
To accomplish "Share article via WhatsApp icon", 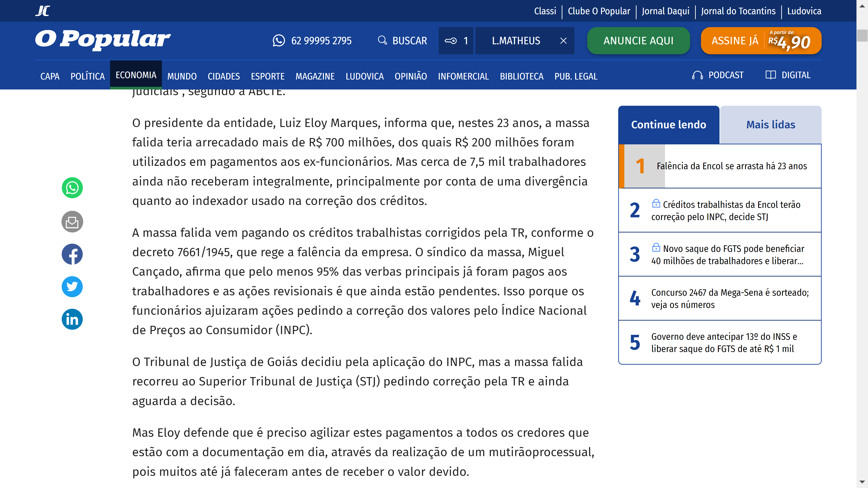I will click(72, 188).
